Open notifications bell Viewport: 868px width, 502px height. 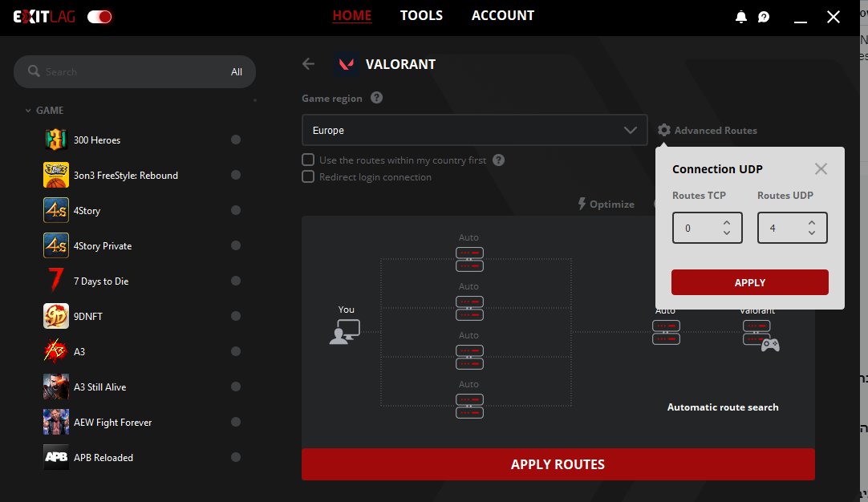(740, 17)
